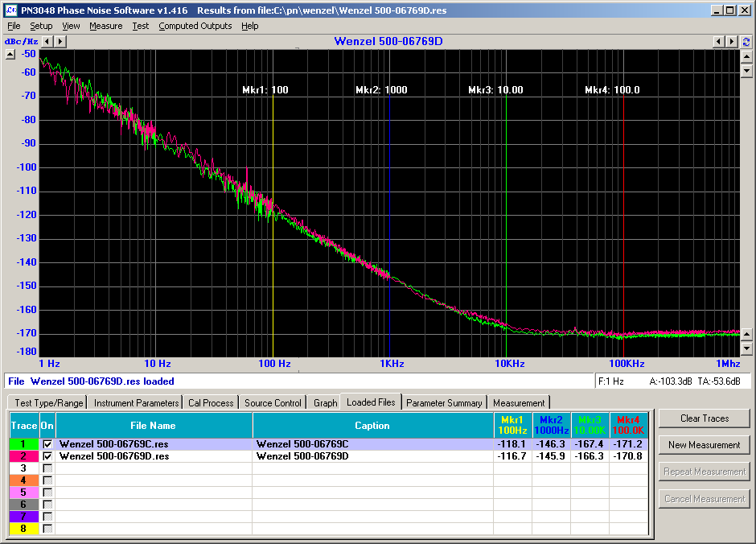The image size is (756, 544).
Task: Click the pink trace 2 color swatch
Action: [x=23, y=456]
